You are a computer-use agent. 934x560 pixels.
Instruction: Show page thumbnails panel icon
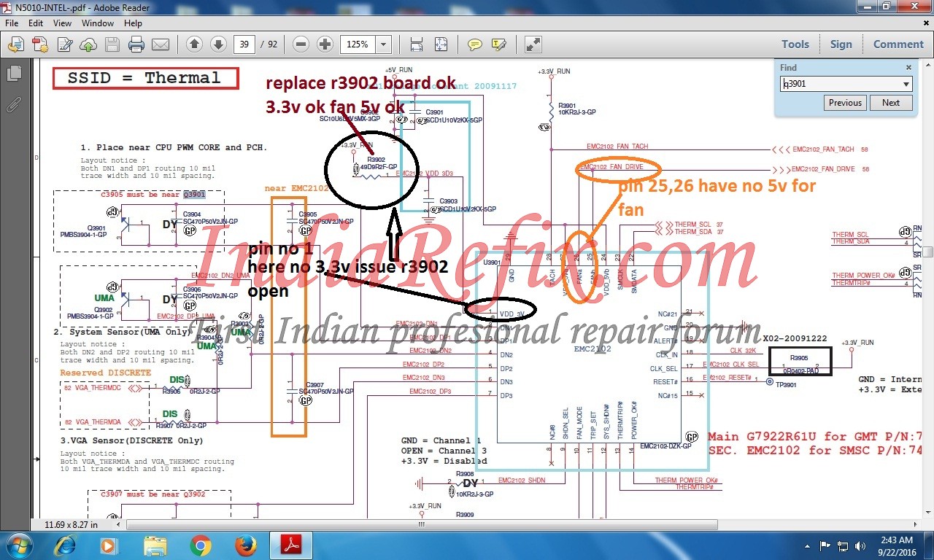(14, 74)
